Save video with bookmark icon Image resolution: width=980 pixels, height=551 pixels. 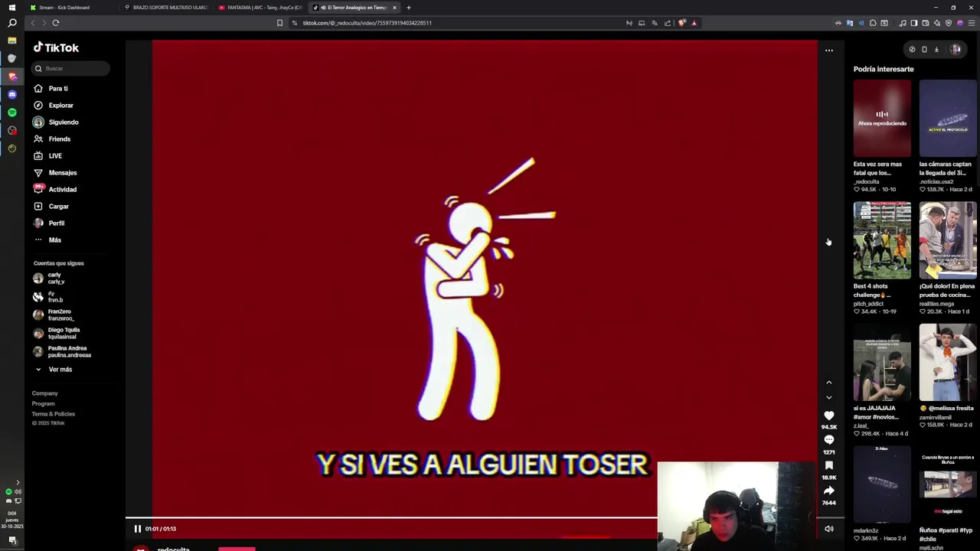(x=829, y=465)
